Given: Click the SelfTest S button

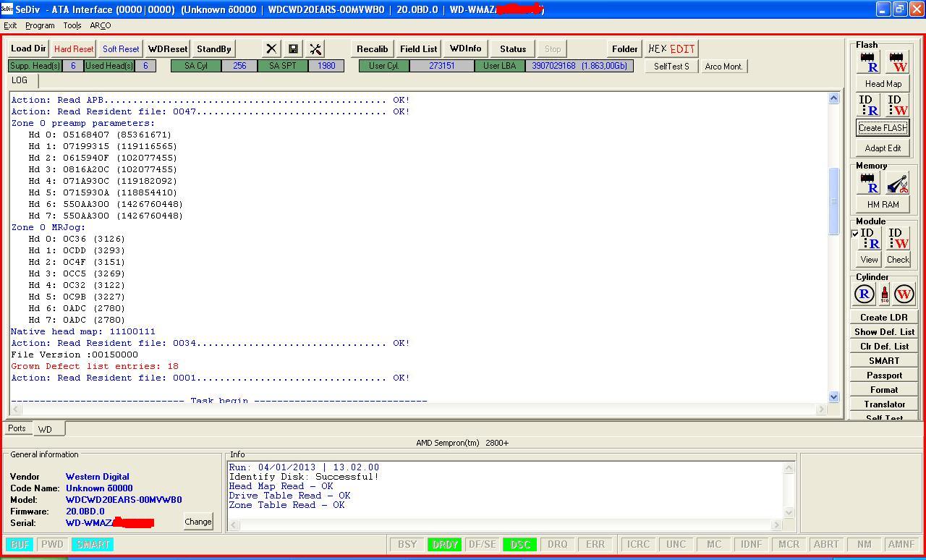Looking at the screenshot, I should click(671, 66).
